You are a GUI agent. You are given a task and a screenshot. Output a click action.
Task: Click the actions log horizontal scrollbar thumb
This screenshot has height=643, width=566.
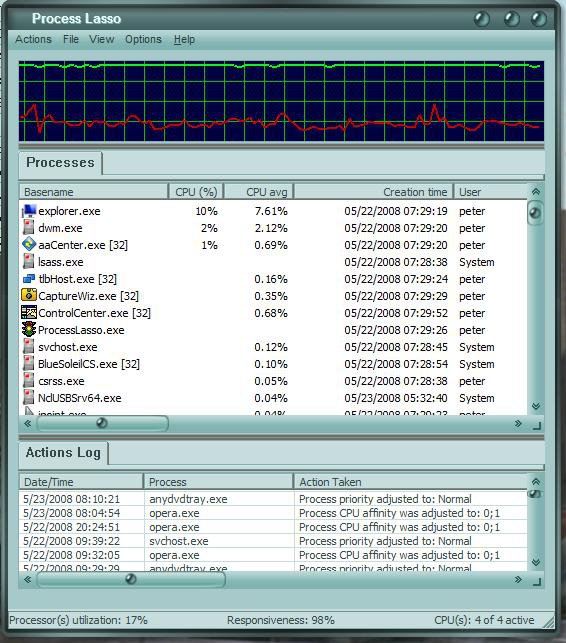[131, 579]
